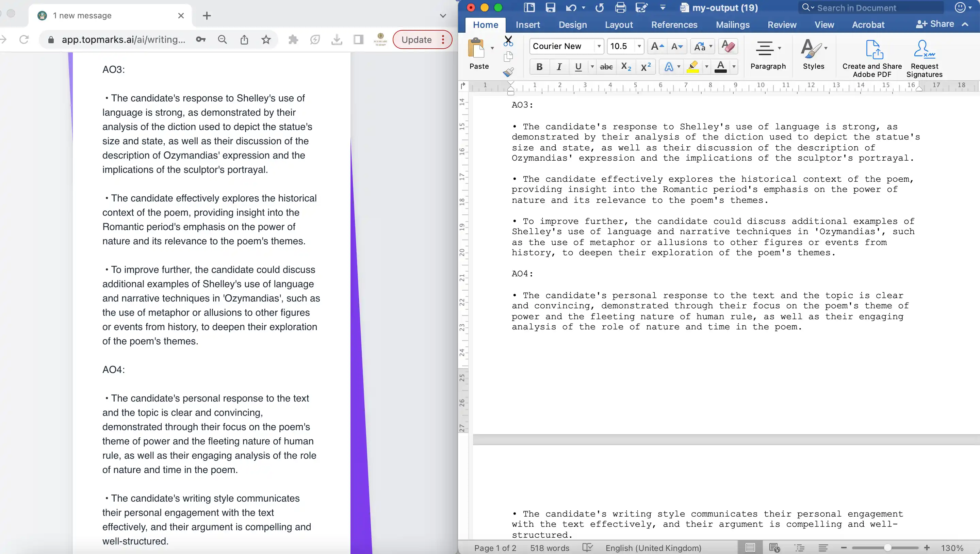Toggle Subscript formatting
This screenshot has height=554, width=980.
click(x=626, y=67)
